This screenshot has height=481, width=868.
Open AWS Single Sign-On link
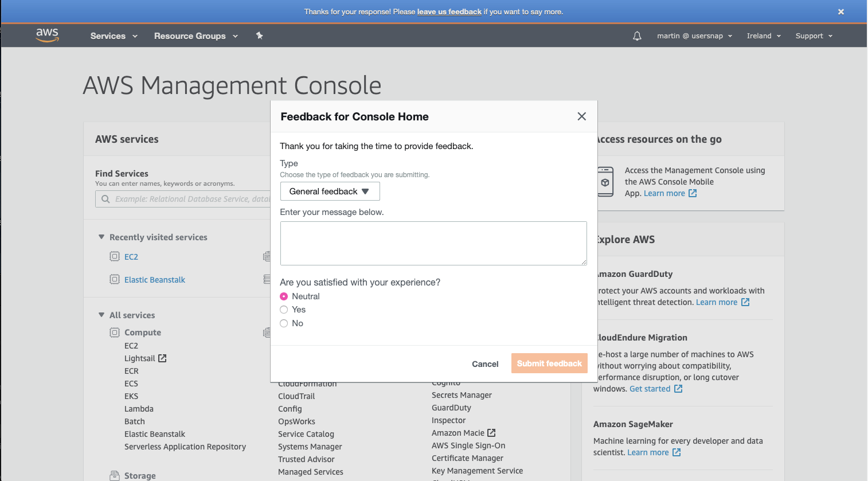click(468, 445)
